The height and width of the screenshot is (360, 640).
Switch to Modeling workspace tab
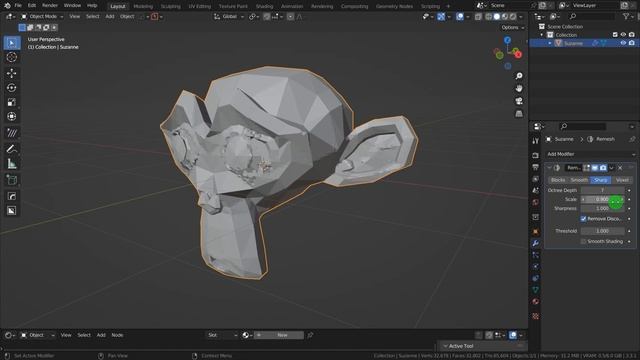(x=143, y=6)
